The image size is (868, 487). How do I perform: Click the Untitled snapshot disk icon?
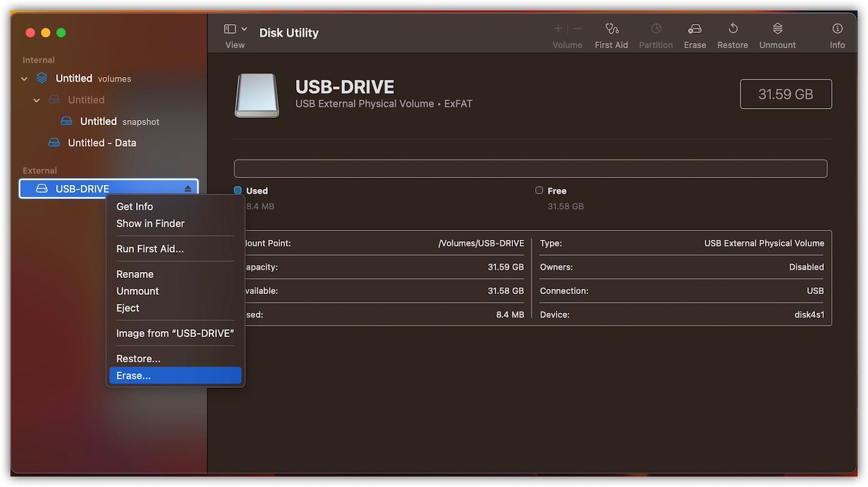(66, 121)
